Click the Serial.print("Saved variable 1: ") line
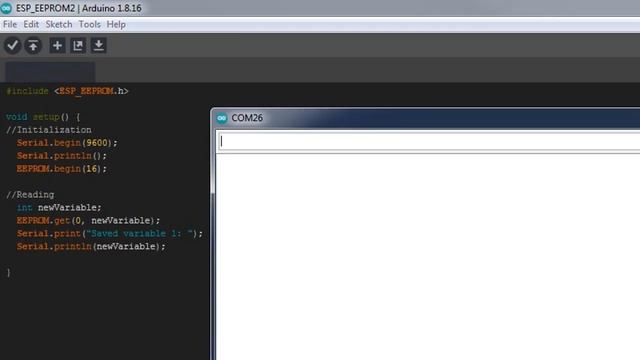 click(109, 234)
